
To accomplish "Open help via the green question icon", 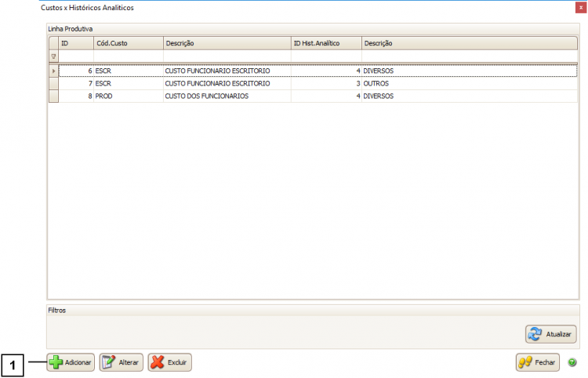I will 572,362.
